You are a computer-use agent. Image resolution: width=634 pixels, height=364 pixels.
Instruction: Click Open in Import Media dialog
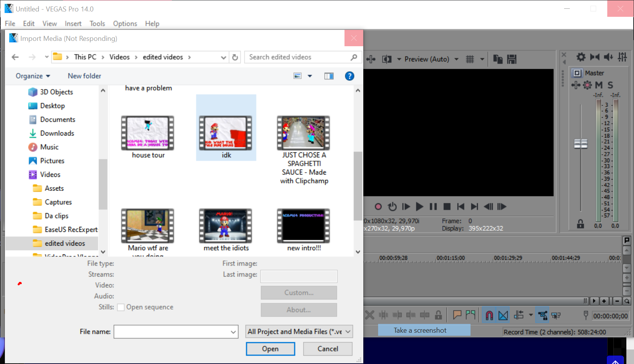[x=270, y=349]
